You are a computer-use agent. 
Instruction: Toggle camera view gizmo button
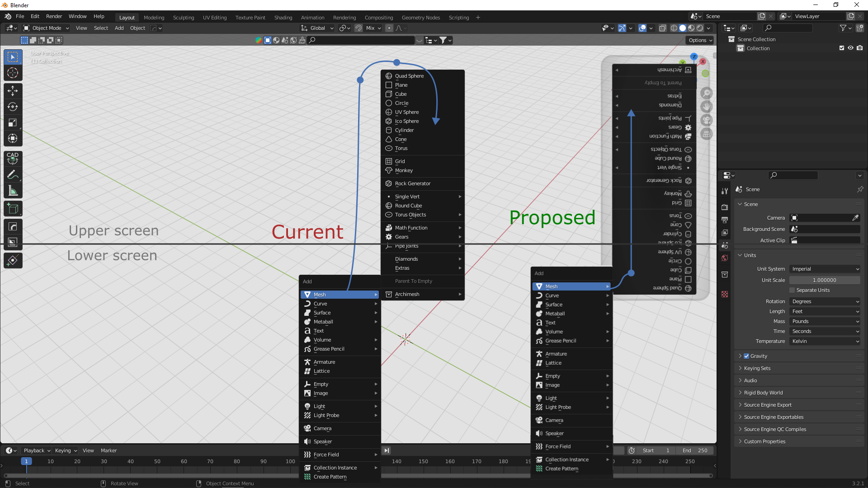click(706, 120)
